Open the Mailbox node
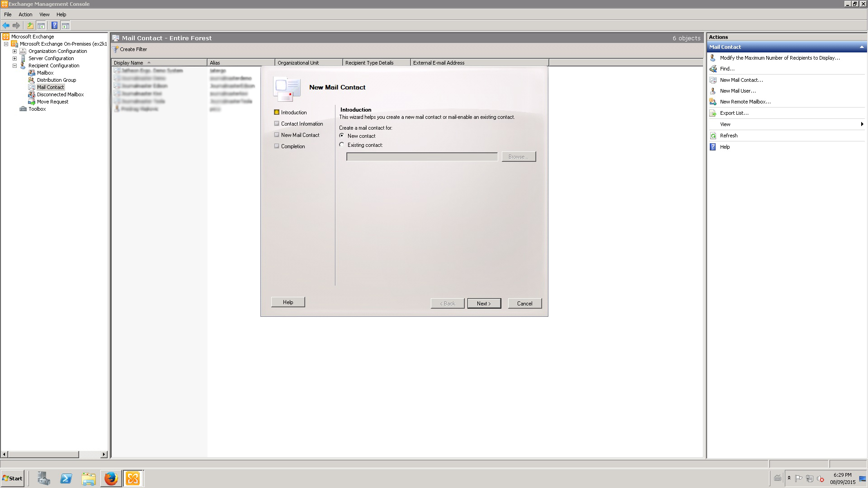 click(45, 73)
